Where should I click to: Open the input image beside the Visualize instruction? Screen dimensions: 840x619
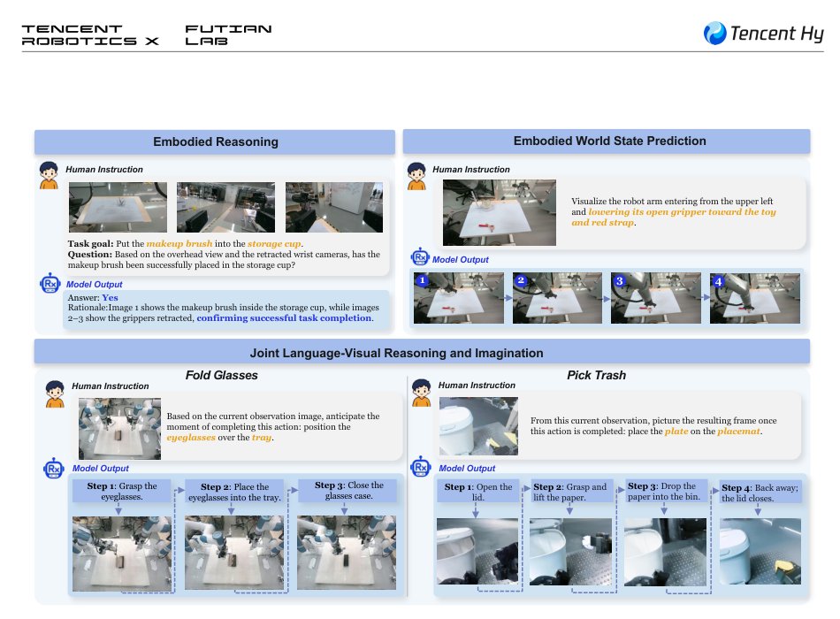[x=500, y=212]
